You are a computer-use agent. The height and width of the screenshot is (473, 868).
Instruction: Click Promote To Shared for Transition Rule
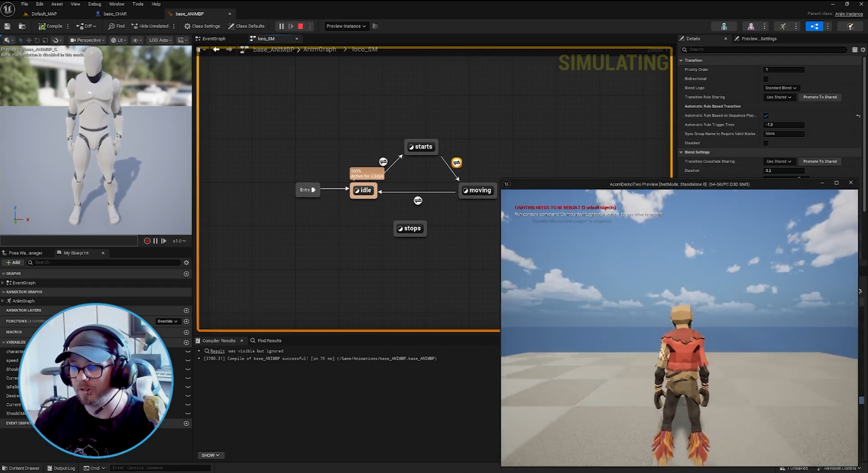820,97
